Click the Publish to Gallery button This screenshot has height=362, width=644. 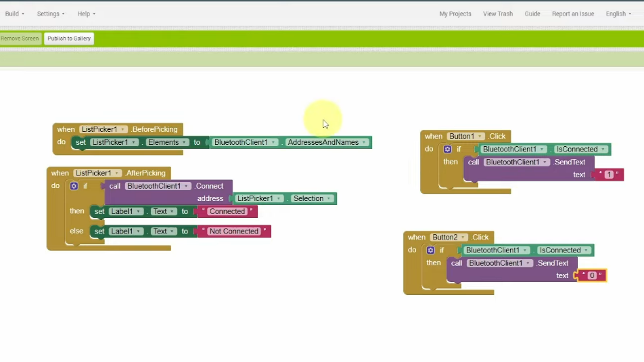69,39
